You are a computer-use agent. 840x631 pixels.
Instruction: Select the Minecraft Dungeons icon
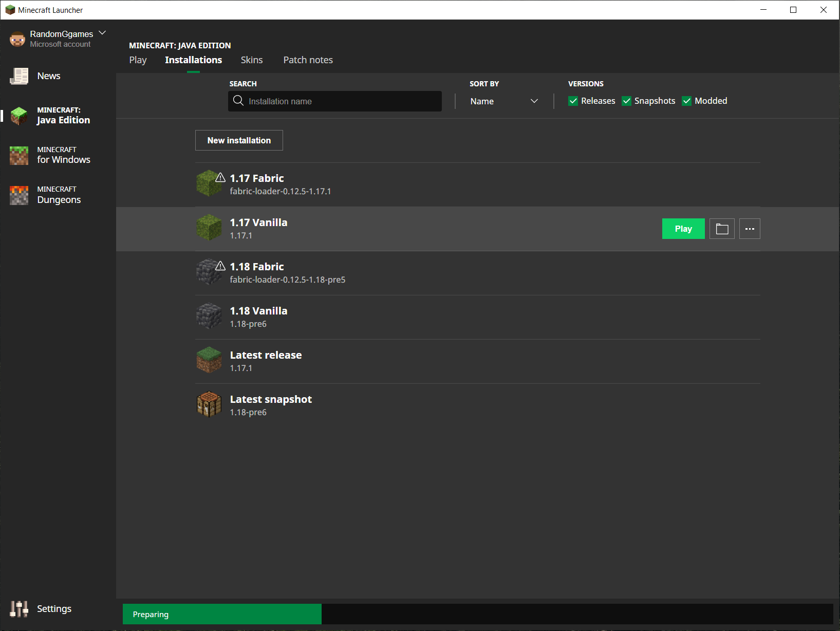click(19, 195)
